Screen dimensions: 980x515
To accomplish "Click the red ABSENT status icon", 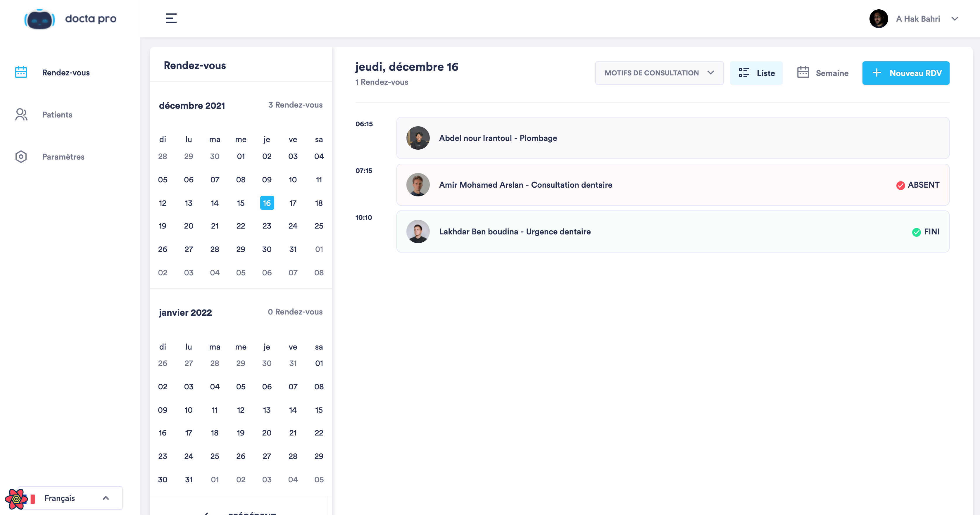I will (900, 185).
